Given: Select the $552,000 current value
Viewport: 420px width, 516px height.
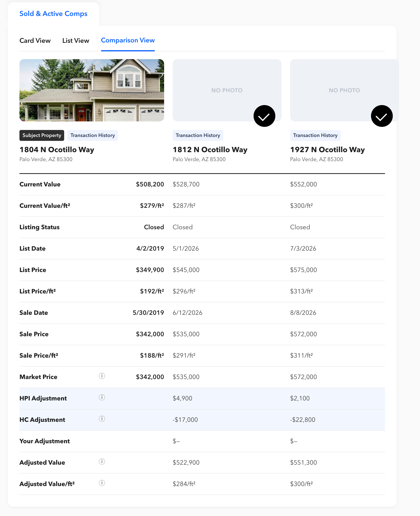Looking at the screenshot, I should coord(303,184).
